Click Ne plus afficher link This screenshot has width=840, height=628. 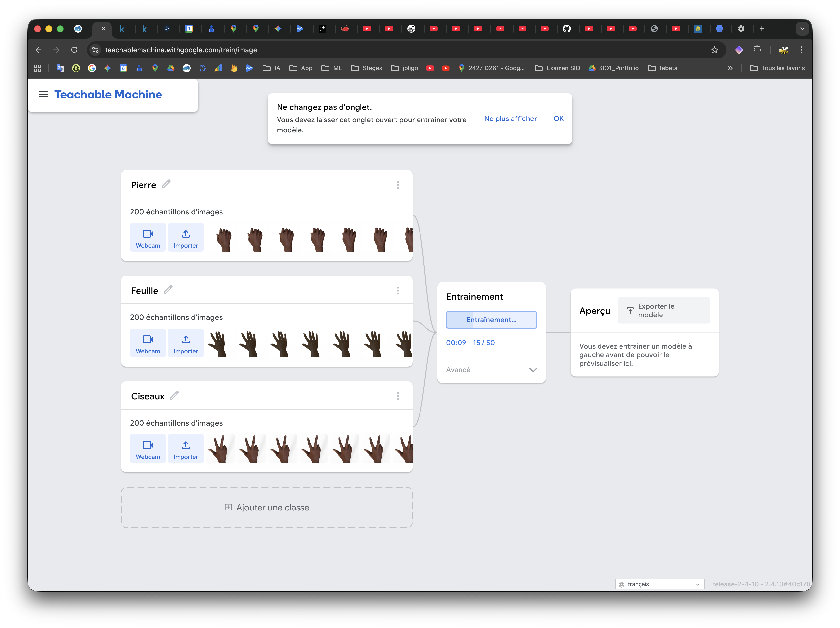510,119
